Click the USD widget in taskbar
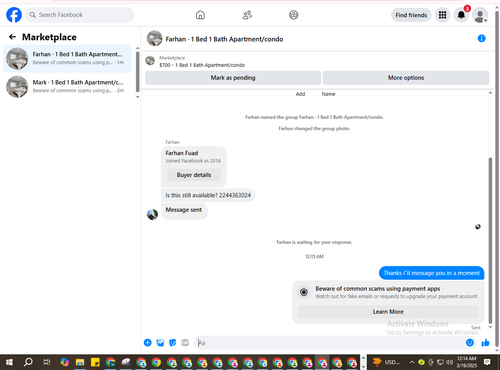Screen dimensions: 500x370 coord(387,362)
